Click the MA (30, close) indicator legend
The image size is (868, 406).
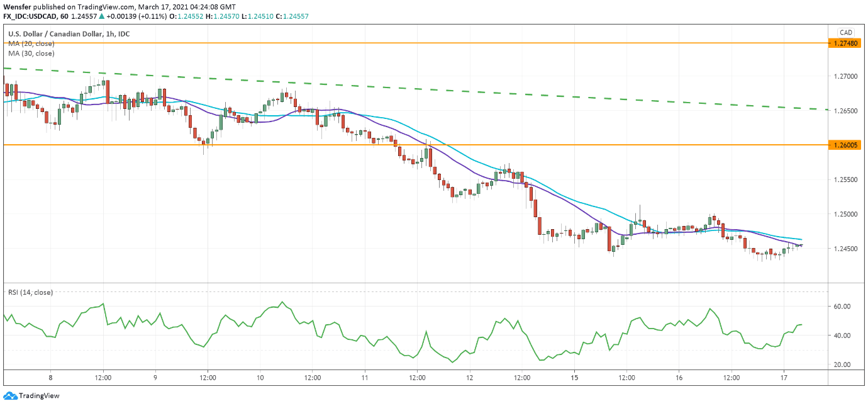point(31,54)
